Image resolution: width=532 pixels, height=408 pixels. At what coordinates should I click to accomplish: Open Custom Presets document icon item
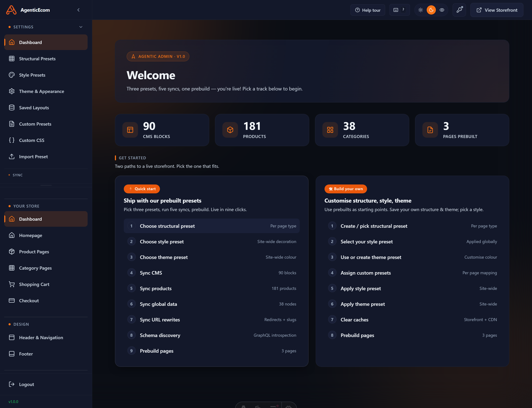[46, 124]
